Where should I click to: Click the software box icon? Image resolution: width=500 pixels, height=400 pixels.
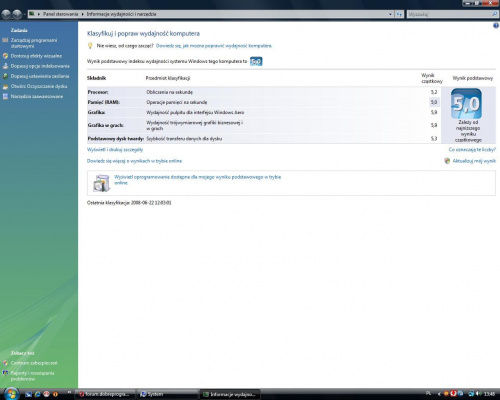(x=101, y=183)
